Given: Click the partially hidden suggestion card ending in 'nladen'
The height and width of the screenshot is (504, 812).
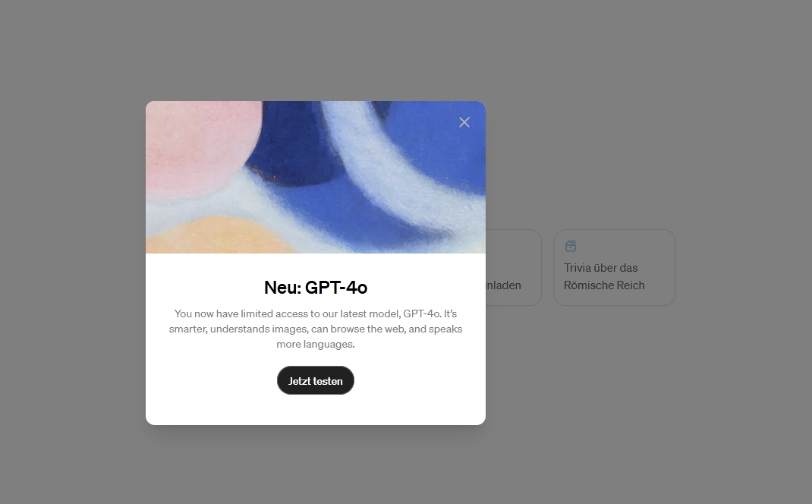Looking at the screenshot, I should pos(513,267).
